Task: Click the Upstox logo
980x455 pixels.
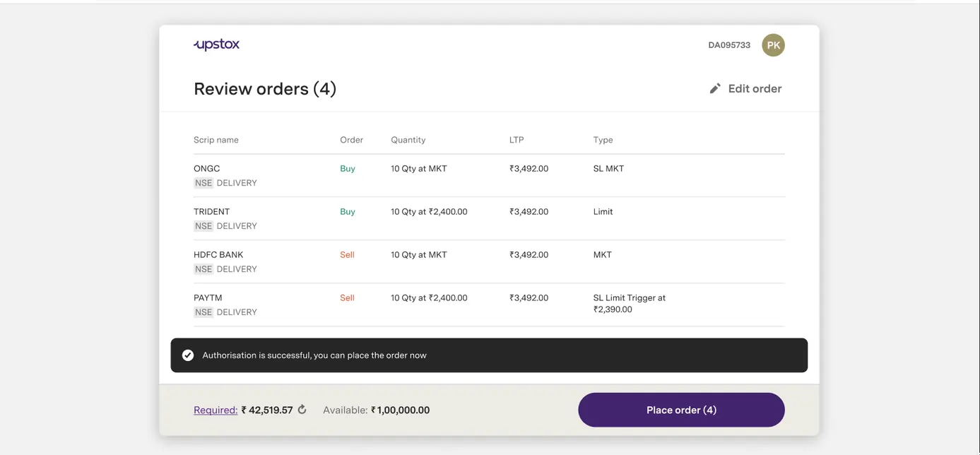Action: pyautogui.click(x=217, y=45)
